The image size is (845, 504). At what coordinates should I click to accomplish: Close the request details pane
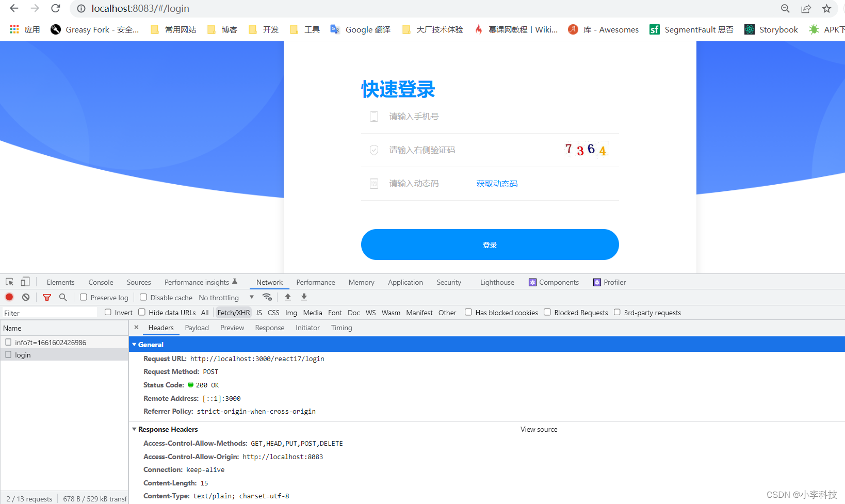(136, 328)
